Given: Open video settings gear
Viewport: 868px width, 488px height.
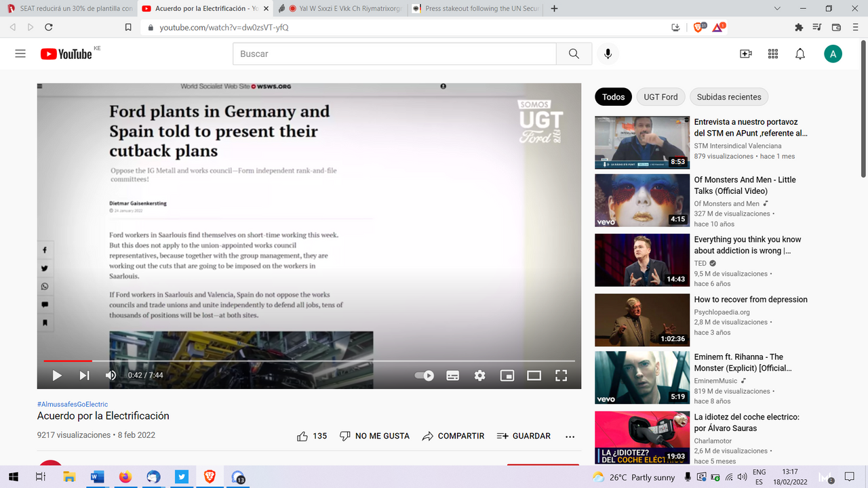Looking at the screenshot, I should [480, 375].
